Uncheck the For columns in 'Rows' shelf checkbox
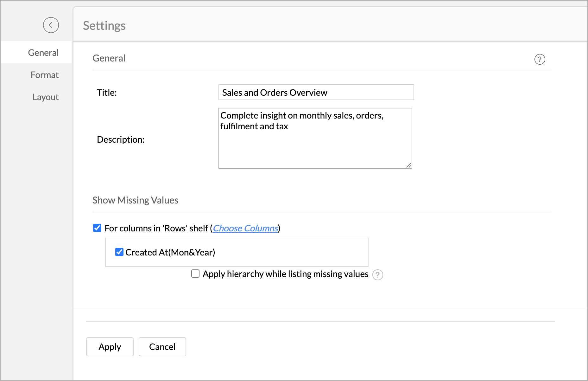 (97, 228)
